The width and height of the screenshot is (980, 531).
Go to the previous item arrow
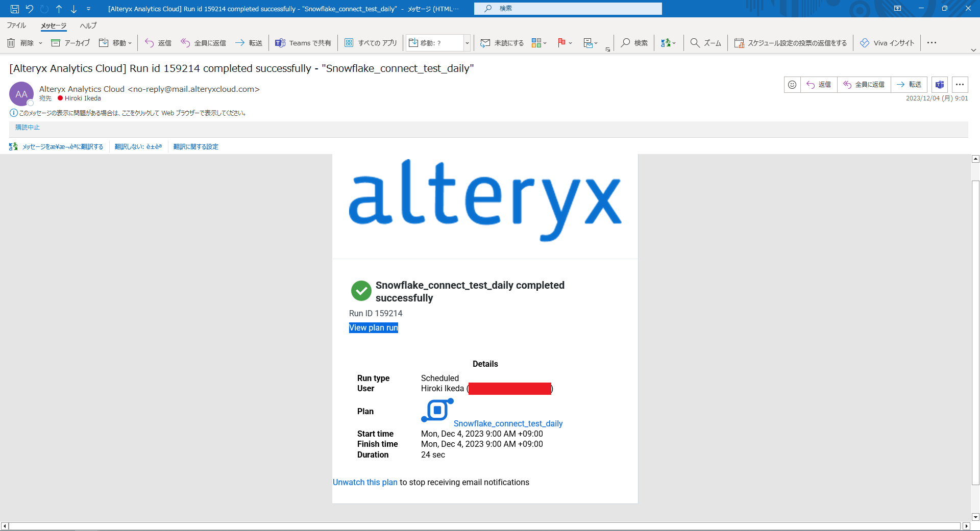click(59, 9)
